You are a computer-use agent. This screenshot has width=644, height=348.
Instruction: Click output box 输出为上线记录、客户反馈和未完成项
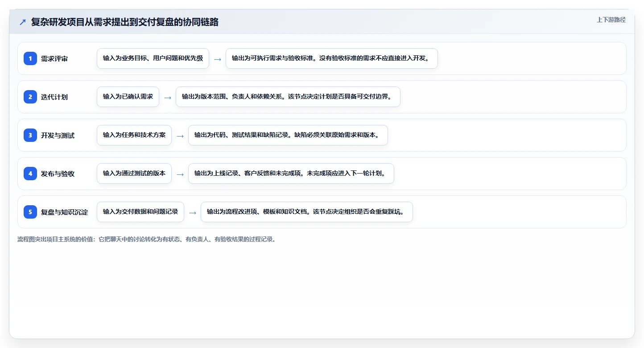point(291,174)
